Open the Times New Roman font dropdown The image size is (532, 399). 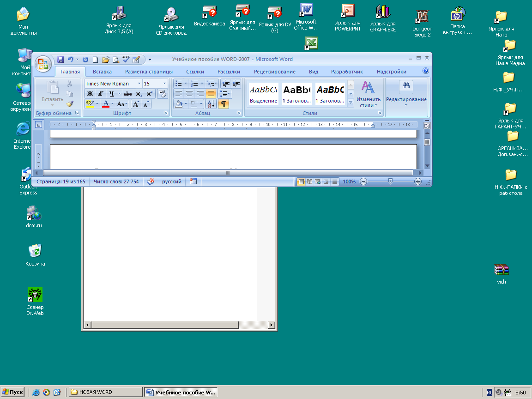[x=139, y=84]
